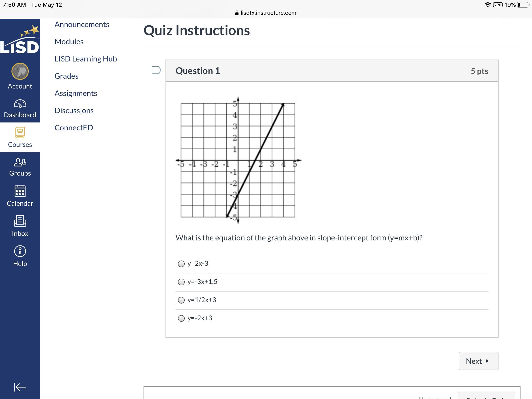This screenshot has width=532, height=399.
Task: Open the Courses book icon
Action: click(20, 133)
